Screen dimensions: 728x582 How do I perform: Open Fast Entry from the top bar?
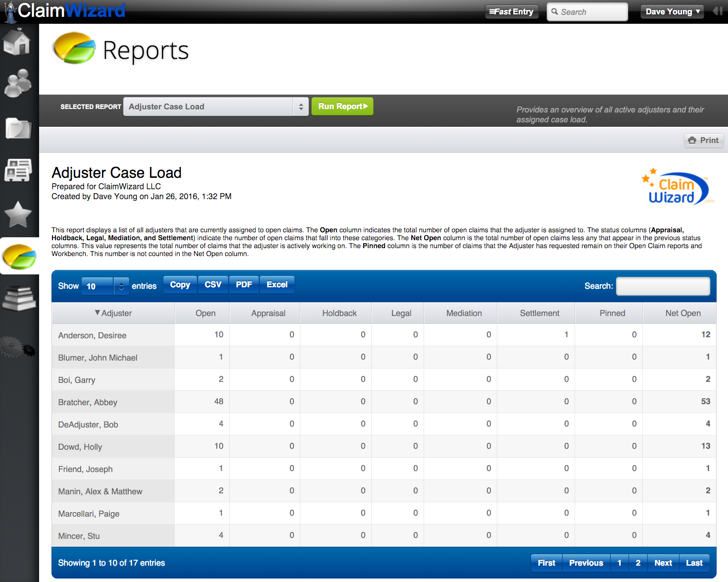tap(512, 11)
